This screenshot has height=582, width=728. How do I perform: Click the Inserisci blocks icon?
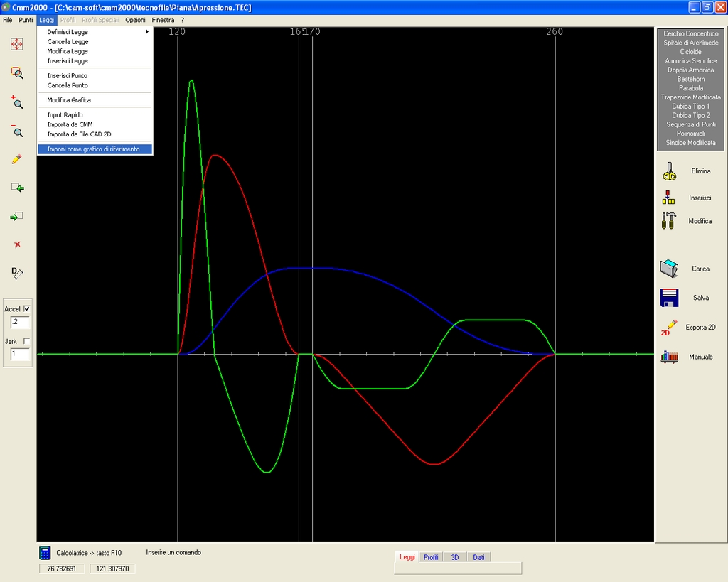click(x=668, y=198)
